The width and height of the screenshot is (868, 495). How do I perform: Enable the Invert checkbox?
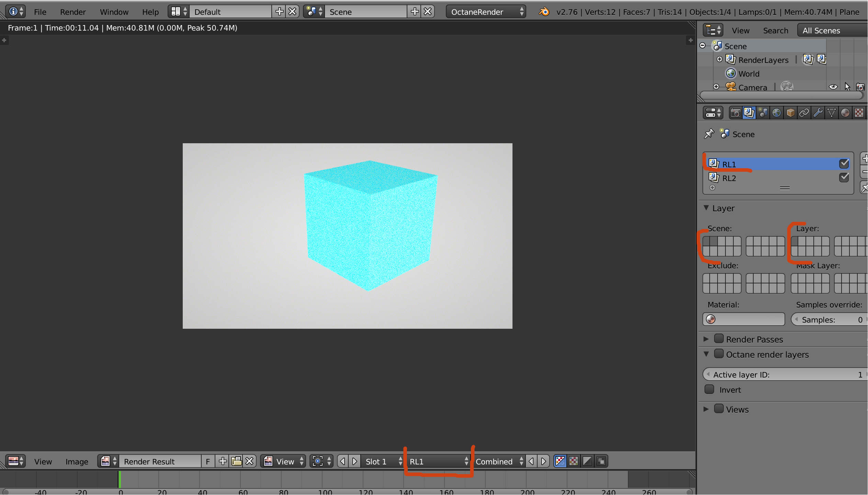709,390
